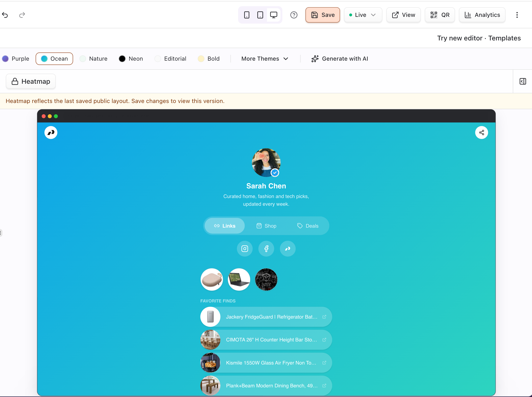Viewport: 532px width, 397px height.
Task: Open external link icon for Kismile Air Fryer
Action: click(x=324, y=363)
